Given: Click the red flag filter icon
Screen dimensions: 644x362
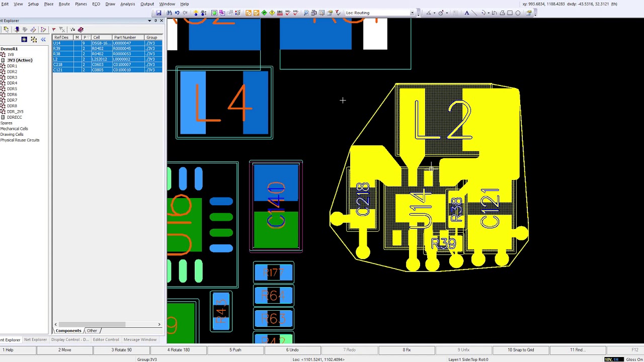Looking at the screenshot, I should click(x=54, y=30).
